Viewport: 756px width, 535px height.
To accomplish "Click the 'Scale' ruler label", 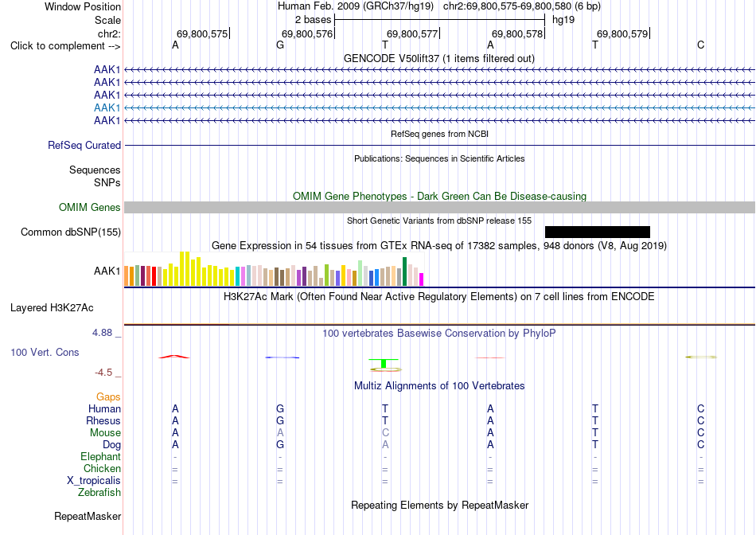I will pos(107,20).
